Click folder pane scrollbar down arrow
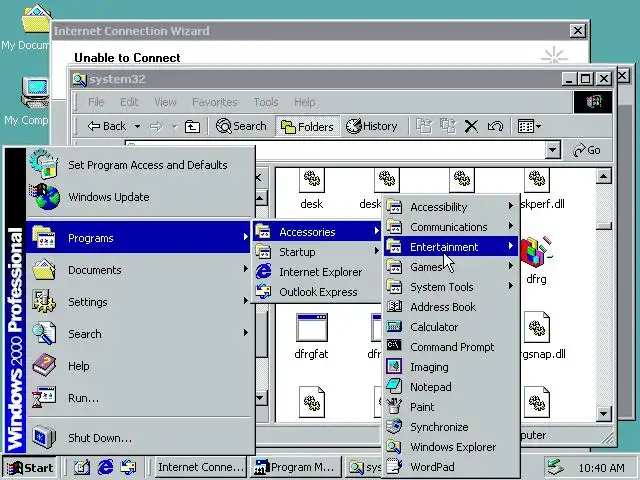The image size is (640, 480). click(261, 398)
